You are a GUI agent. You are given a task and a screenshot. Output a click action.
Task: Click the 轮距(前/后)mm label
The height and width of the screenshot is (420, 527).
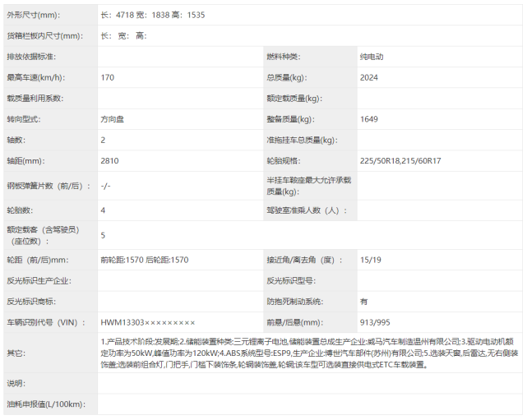click(x=38, y=260)
